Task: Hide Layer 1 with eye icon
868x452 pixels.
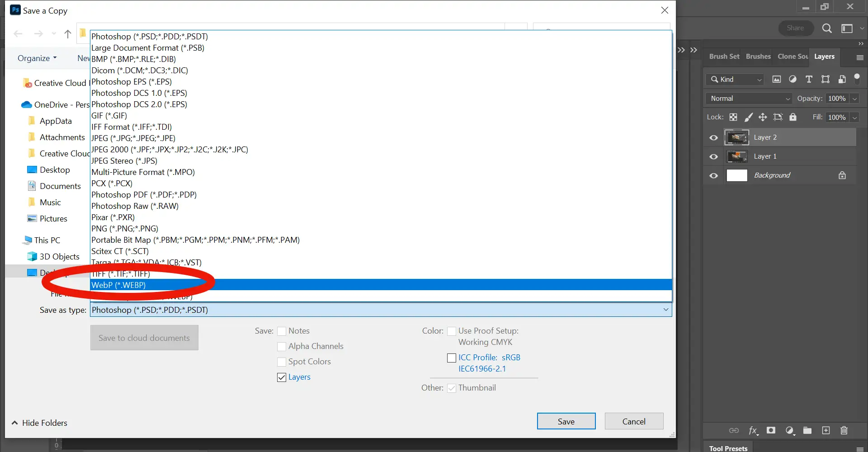Action: pyautogui.click(x=714, y=157)
